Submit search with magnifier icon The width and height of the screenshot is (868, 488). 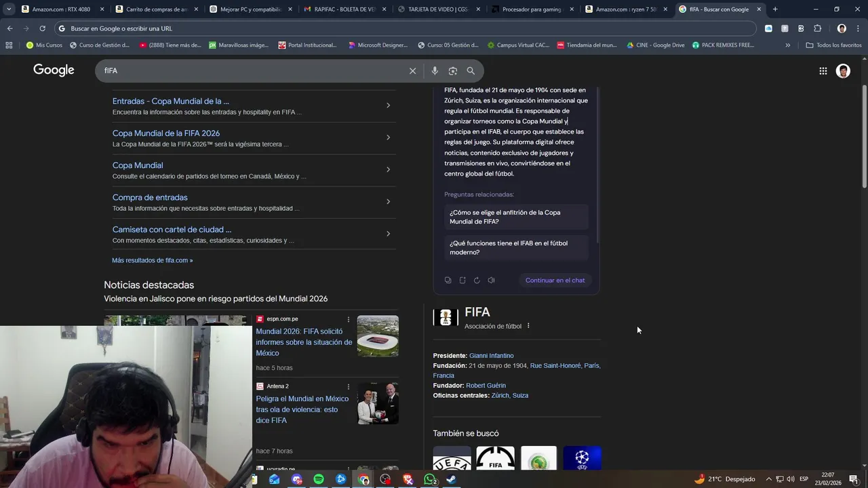point(471,70)
